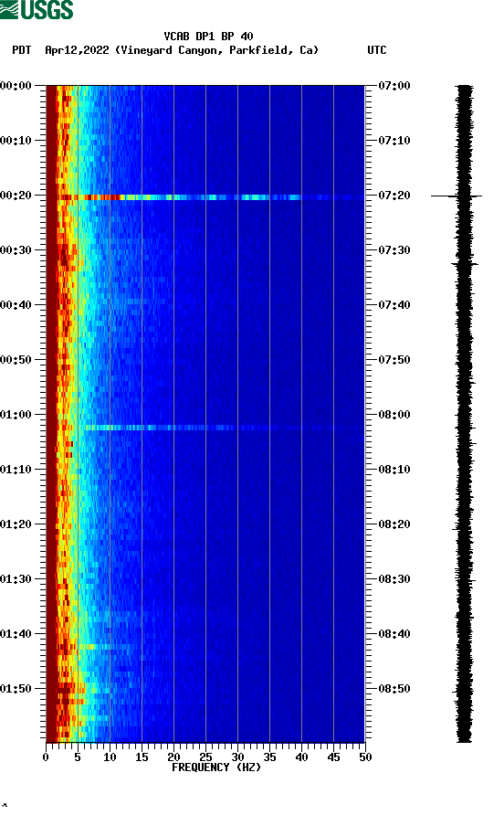
Task: Click the 5 Hz frequency tick label
Action: [x=78, y=757]
